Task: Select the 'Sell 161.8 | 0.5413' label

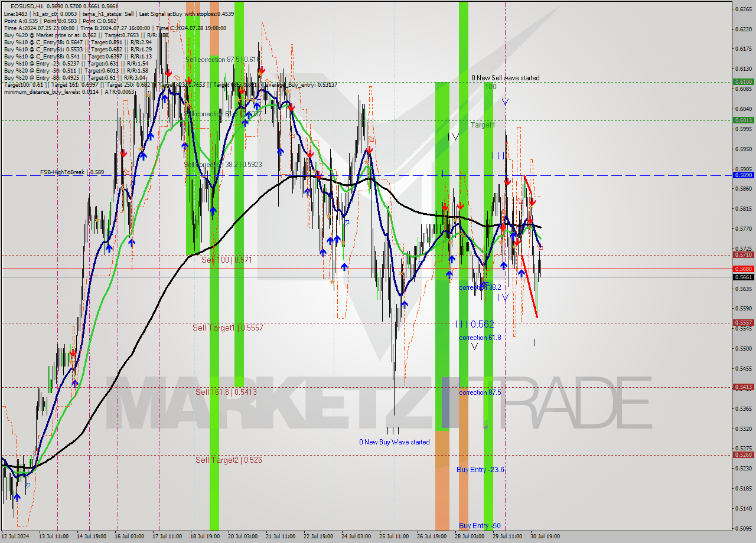Action: click(226, 392)
